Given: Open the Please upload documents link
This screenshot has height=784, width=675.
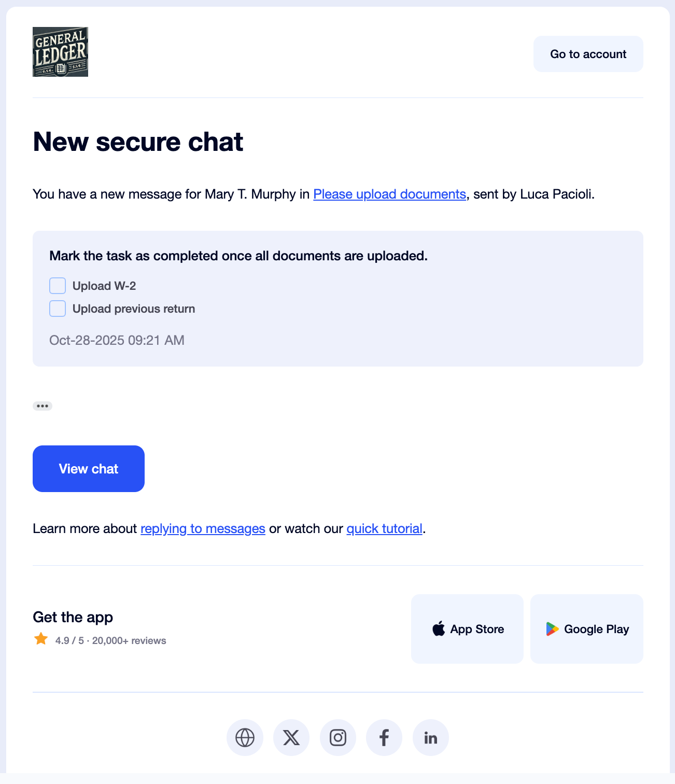Looking at the screenshot, I should click(389, 194).
